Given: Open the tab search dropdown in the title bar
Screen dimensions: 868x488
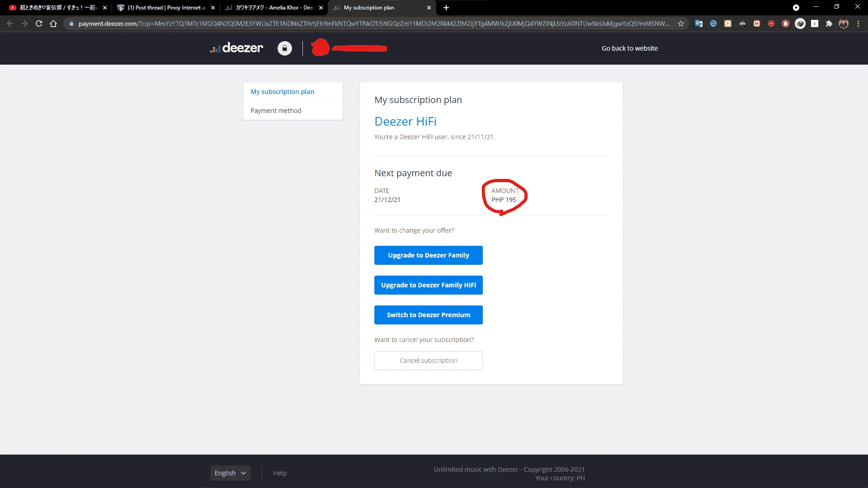Looking at the screenshot, I should coord(796,8).
